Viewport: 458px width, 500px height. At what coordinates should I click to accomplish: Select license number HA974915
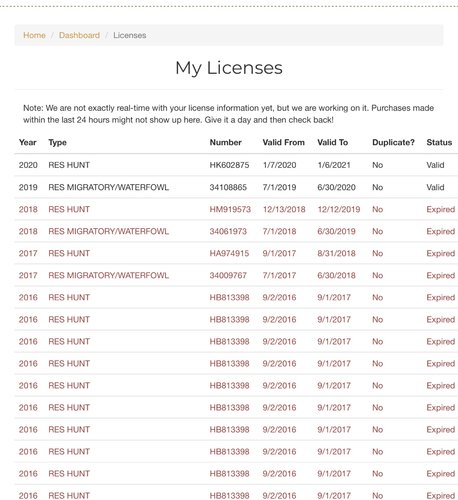229,253
